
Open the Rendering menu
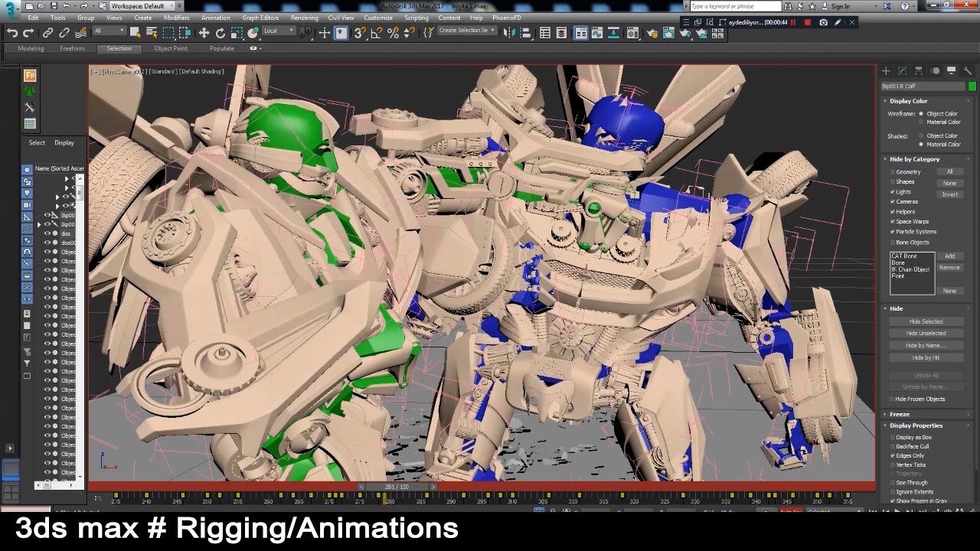(305, 18)
